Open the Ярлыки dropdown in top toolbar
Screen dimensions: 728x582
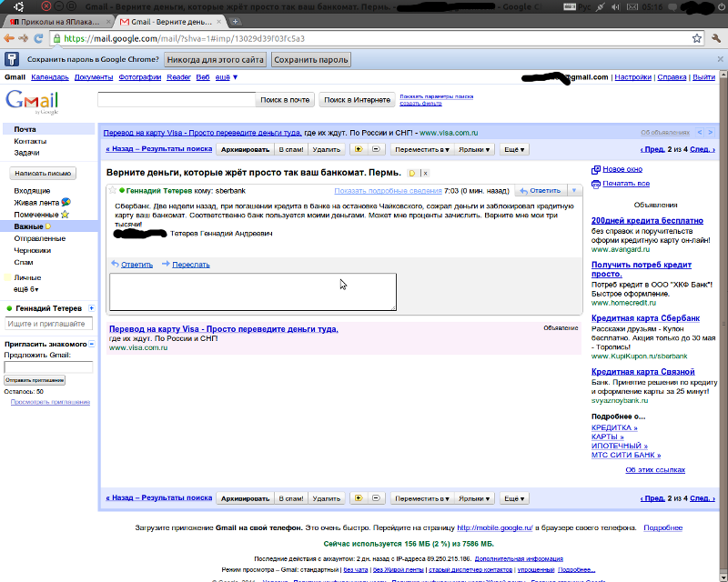pos(474,149)
